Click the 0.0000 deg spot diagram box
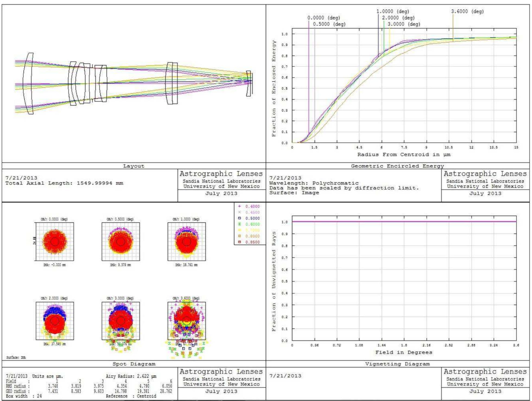 55,241
